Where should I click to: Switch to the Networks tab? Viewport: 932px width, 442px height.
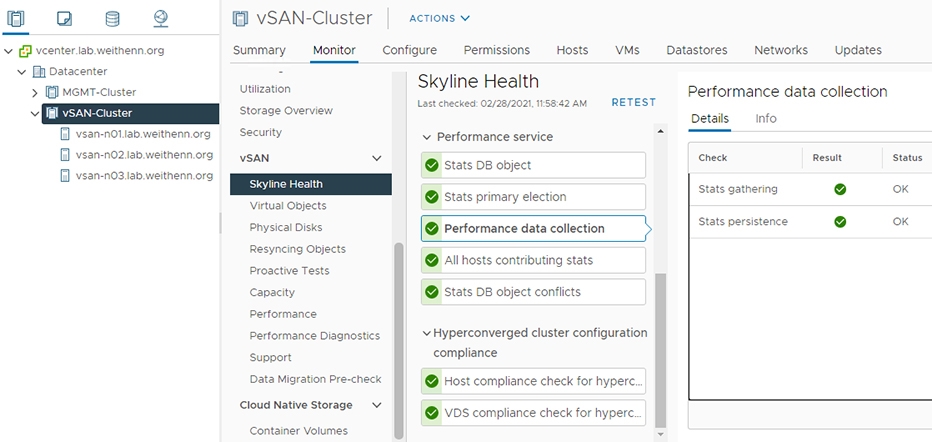point(781,50)
